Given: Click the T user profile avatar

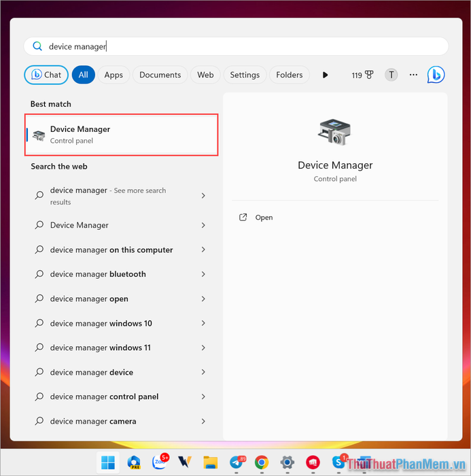Looking at the screenshot, I should click(x=391, y=75).
